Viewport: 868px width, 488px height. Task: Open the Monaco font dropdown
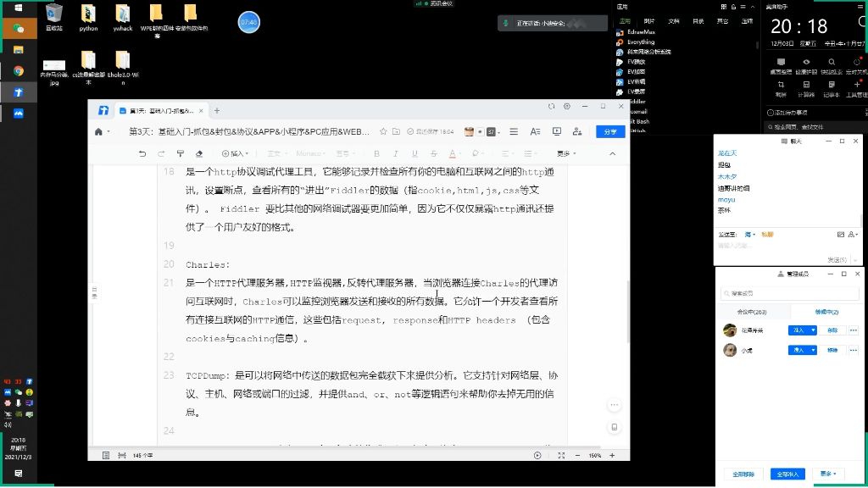[x=311, y=153]
